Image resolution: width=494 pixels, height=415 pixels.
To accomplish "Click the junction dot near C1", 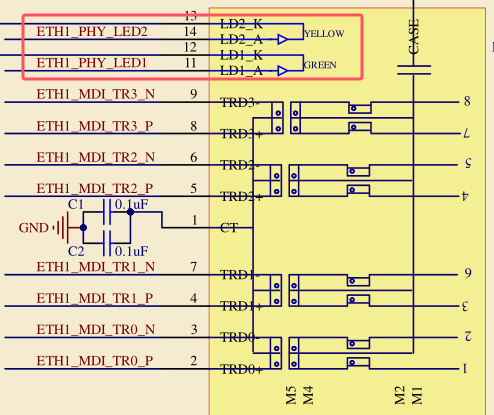I will coord(130,212).
